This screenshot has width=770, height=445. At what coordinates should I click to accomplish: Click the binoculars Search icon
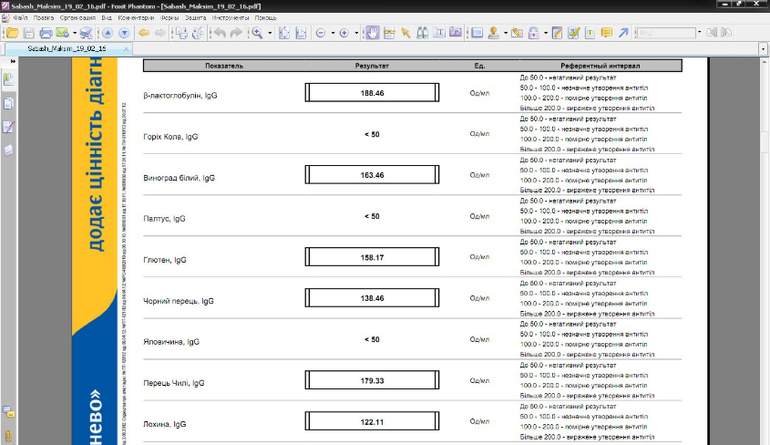[422, 33]
